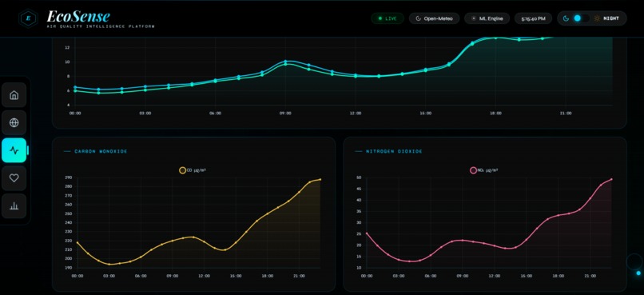Screen dimensions: 644x295
Task: Open the Home page from the sidebar
Action: [x=14, y=95]
